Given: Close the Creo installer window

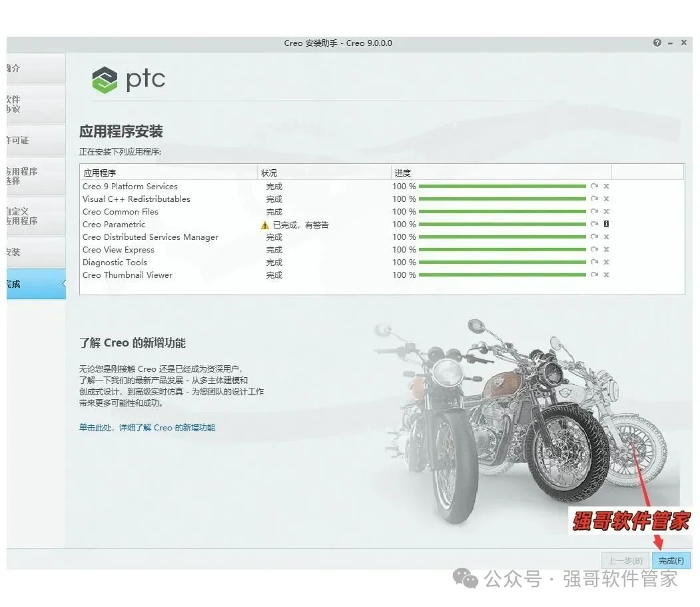Looking at the screenshot, I should (683, 43).
